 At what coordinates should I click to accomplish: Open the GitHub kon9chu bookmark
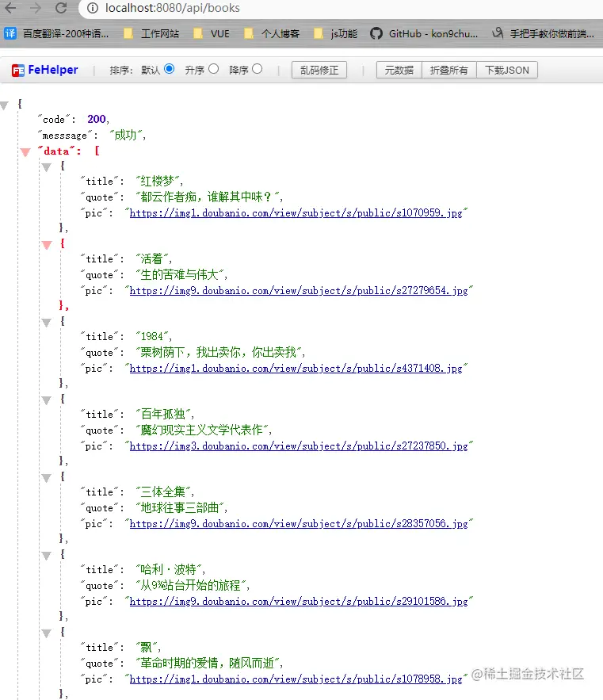click(424, 33)
